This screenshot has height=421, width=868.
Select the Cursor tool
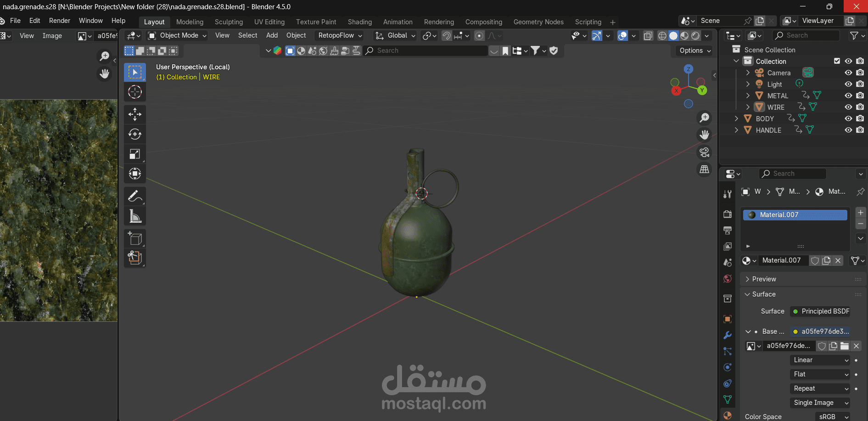click(x=134, y=92)
